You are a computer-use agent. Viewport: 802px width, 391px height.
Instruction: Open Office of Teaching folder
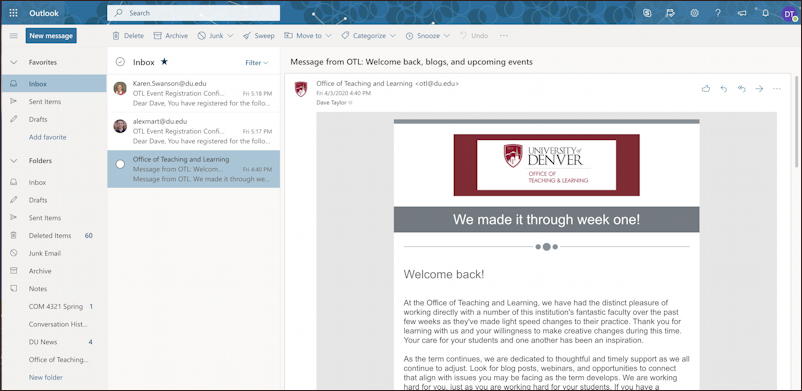click(53, 359)
